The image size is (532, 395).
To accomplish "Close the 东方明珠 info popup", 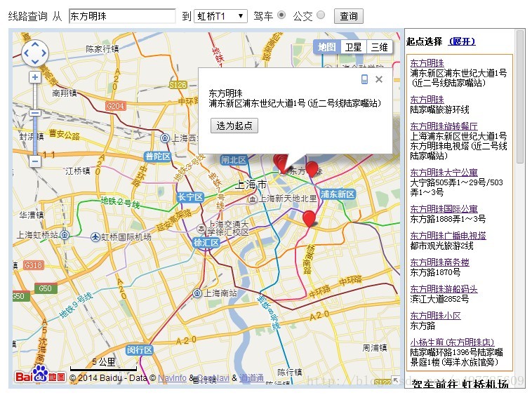I will click(379, 79).
